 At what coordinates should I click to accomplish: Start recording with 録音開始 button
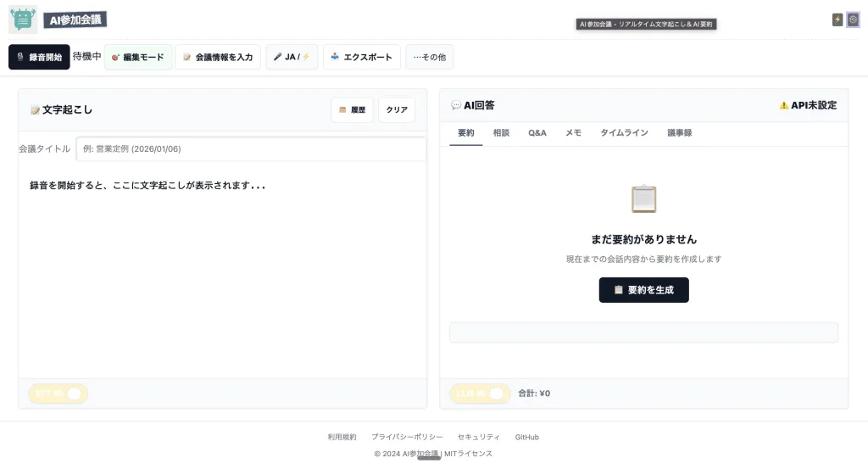tap(39, 57)
